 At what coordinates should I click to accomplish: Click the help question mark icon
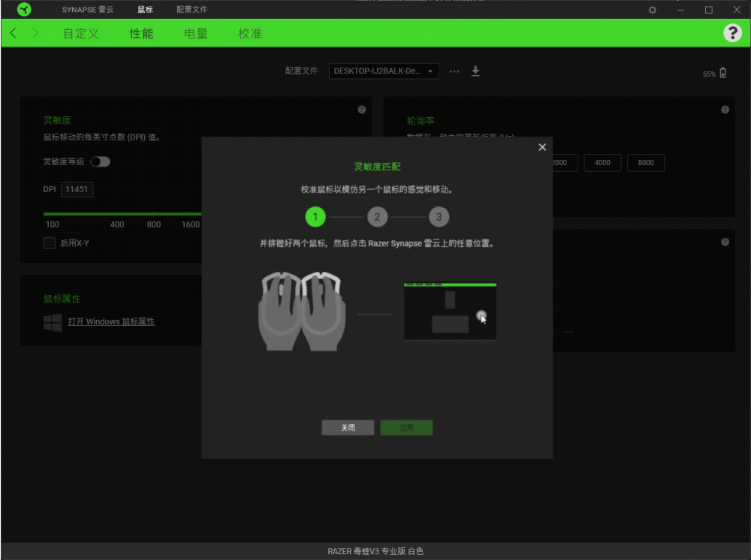coord(732,33)
